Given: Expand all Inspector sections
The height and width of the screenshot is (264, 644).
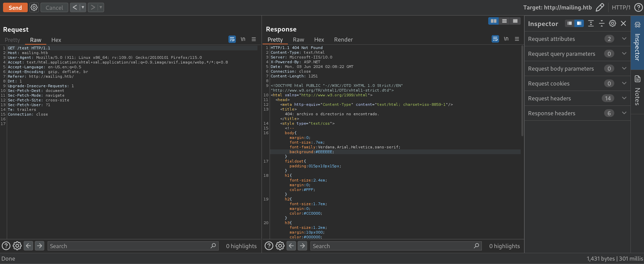Looking at the screenshot, I should click(x=591, y=23).
